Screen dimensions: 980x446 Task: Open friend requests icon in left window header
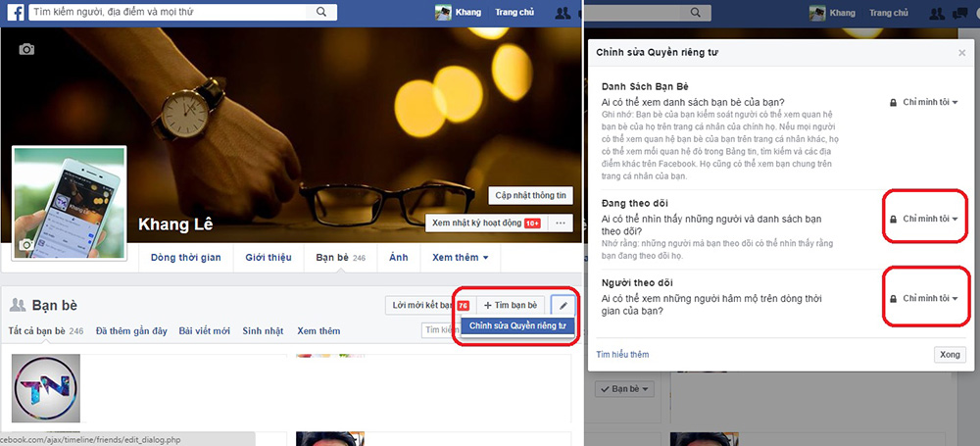[563, 13]
